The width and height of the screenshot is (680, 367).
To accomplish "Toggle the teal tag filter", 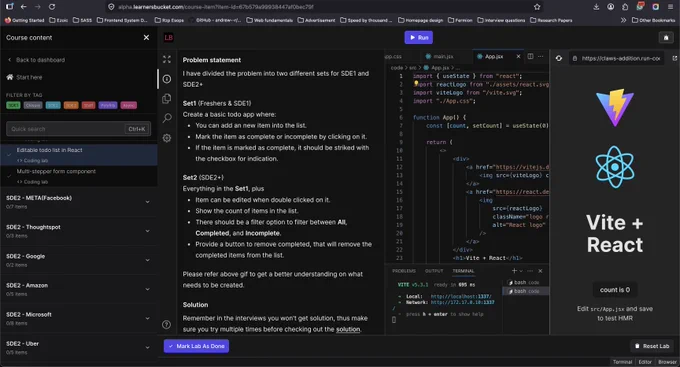I will pos(53,105).
